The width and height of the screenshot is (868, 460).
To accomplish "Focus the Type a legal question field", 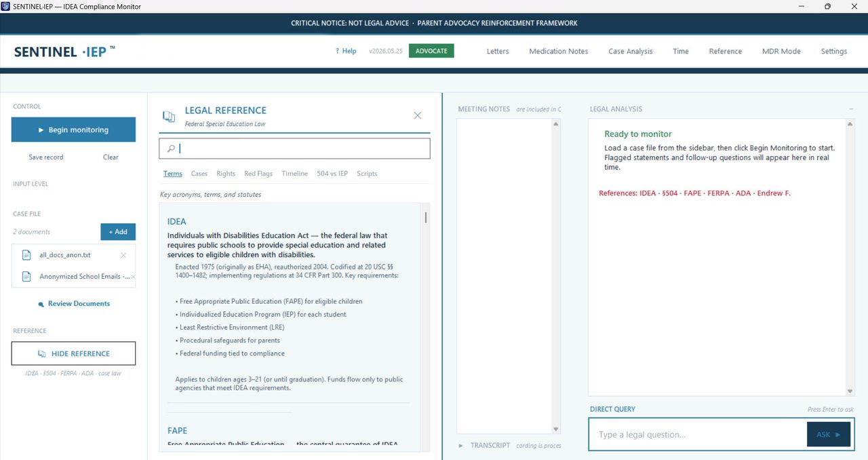I will point(698,434).
